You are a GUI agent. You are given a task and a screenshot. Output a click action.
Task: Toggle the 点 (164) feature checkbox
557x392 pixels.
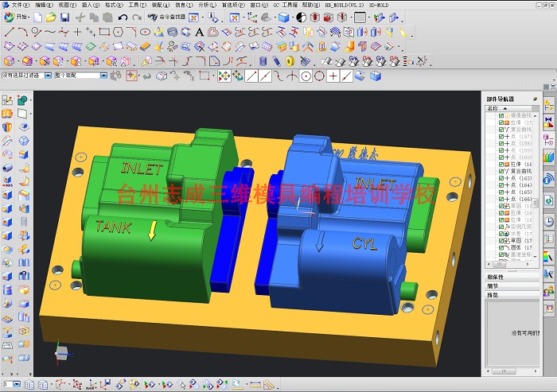501,185
